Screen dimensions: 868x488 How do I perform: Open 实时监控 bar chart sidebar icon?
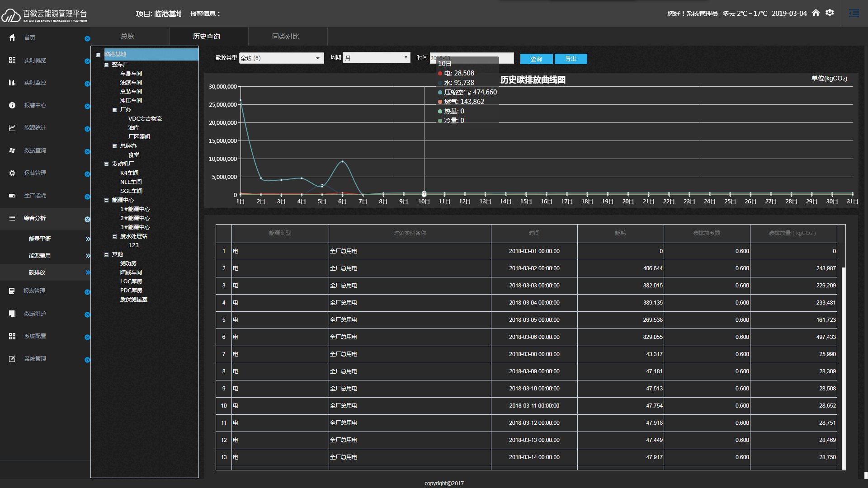click(12, 83)
